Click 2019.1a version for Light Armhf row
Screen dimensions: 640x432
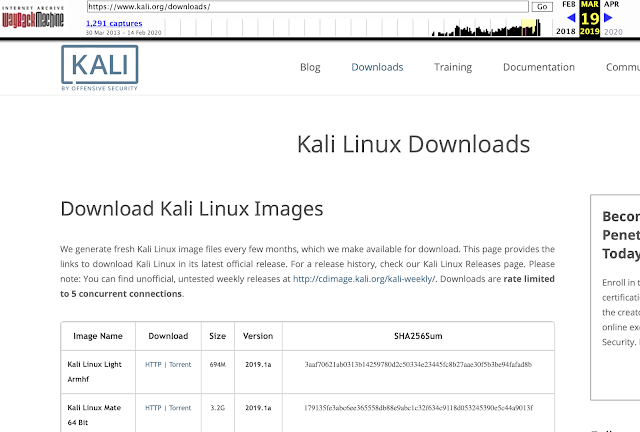point(258,364)
